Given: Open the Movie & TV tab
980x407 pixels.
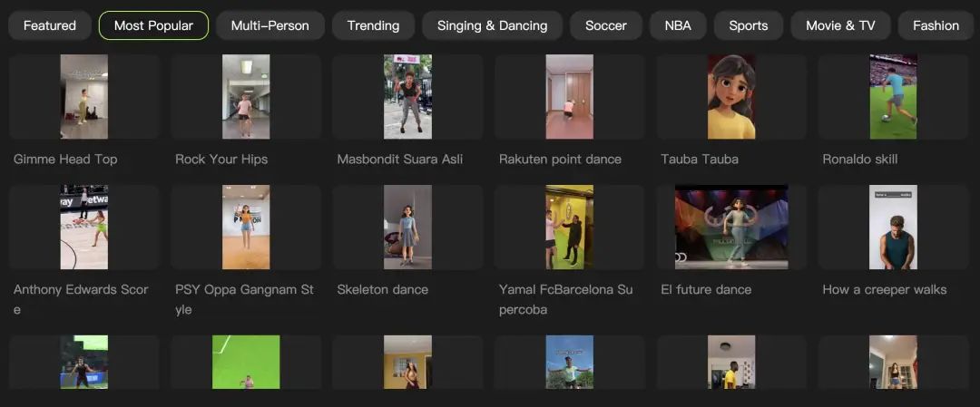Looking at the screenshot, I should [x=840, y=25].
